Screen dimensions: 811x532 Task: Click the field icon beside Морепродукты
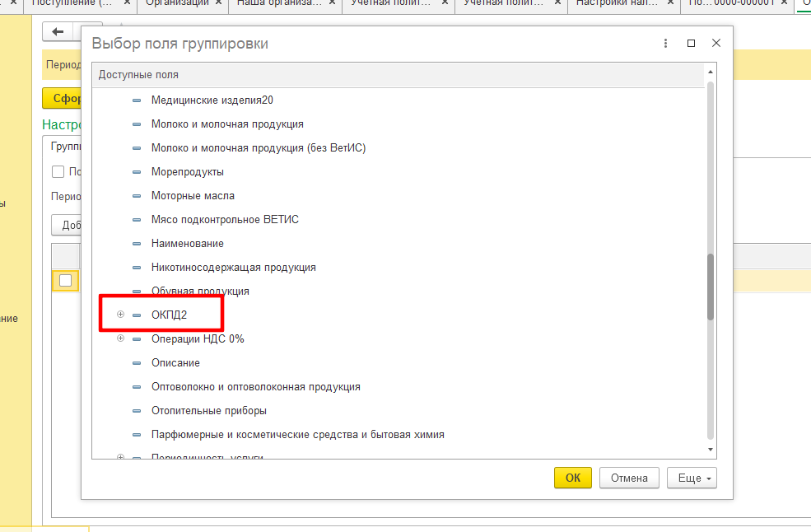coord(137,172)
